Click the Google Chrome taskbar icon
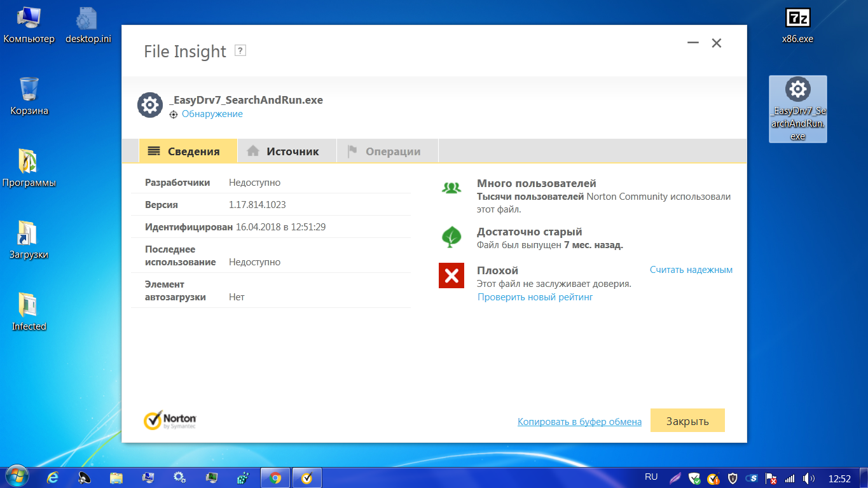868x488 pixels. [275, 477]
